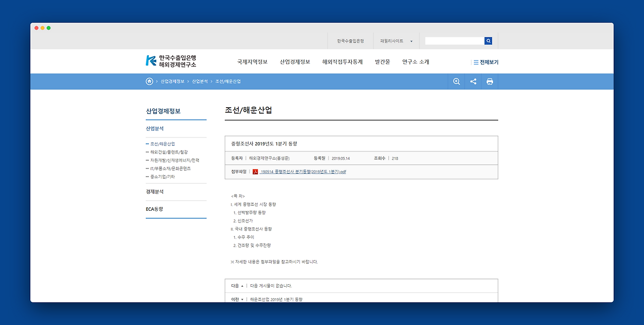Select 산업분석 section in the sidebar
The height and width of the screenshot is (325, 644).
(155, 129)
